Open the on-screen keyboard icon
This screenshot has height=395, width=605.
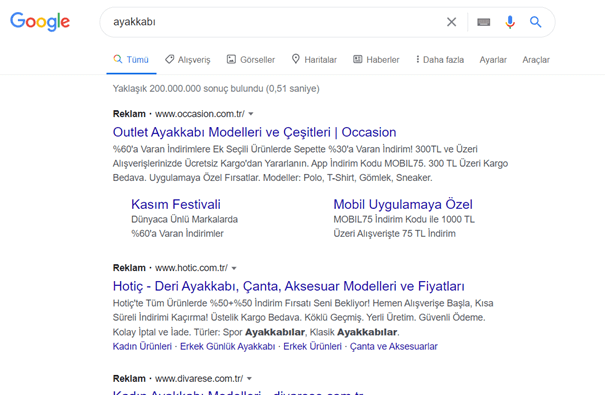[x=483, y=22]
